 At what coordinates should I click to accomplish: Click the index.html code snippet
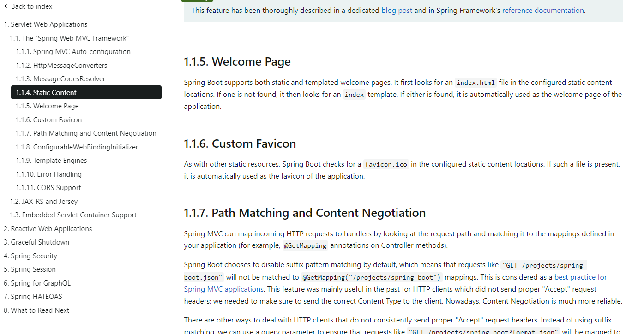476,83
